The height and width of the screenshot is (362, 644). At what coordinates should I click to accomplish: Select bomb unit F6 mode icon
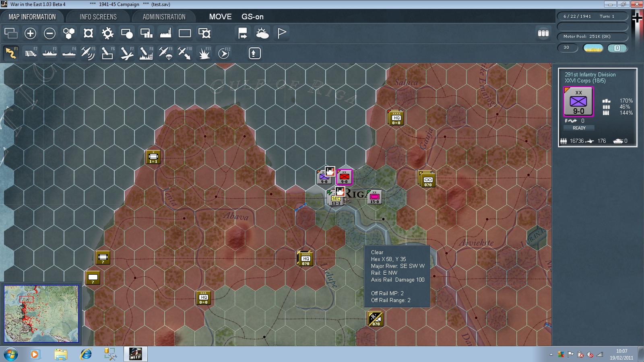pos(107,53)
